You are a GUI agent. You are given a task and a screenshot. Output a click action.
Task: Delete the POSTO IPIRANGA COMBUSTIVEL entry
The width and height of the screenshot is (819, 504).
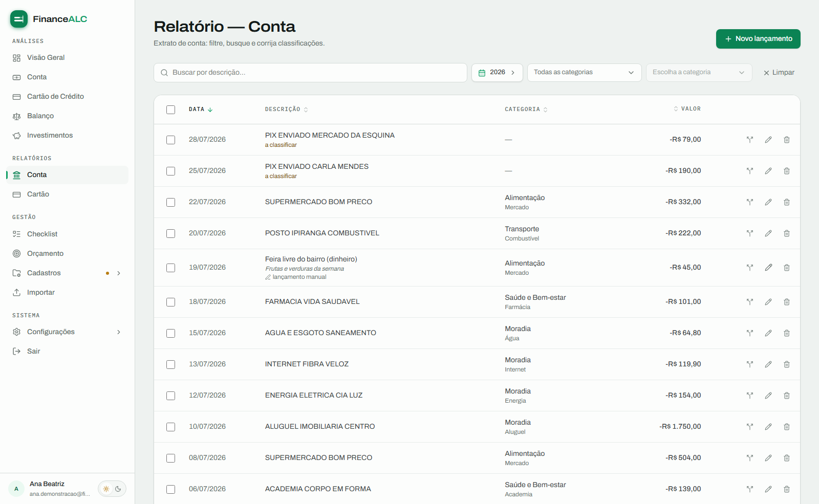point(787,233)
